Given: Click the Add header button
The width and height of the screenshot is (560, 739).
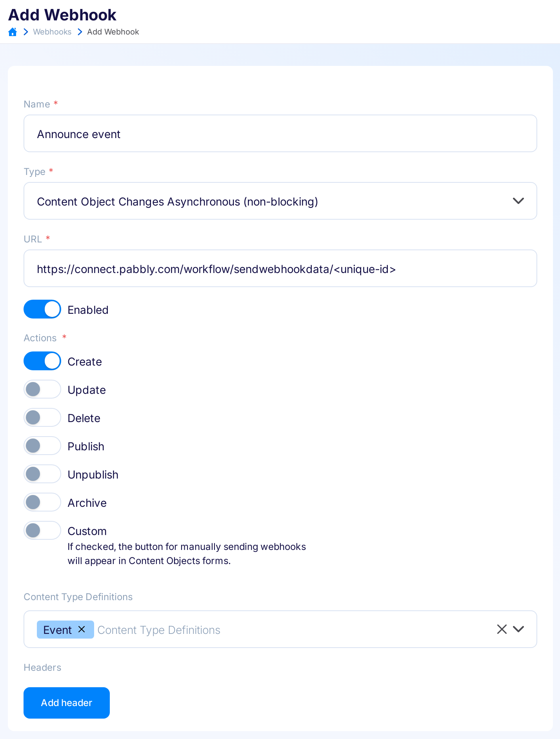Looking at the screenshot, I should pos(66,703).
